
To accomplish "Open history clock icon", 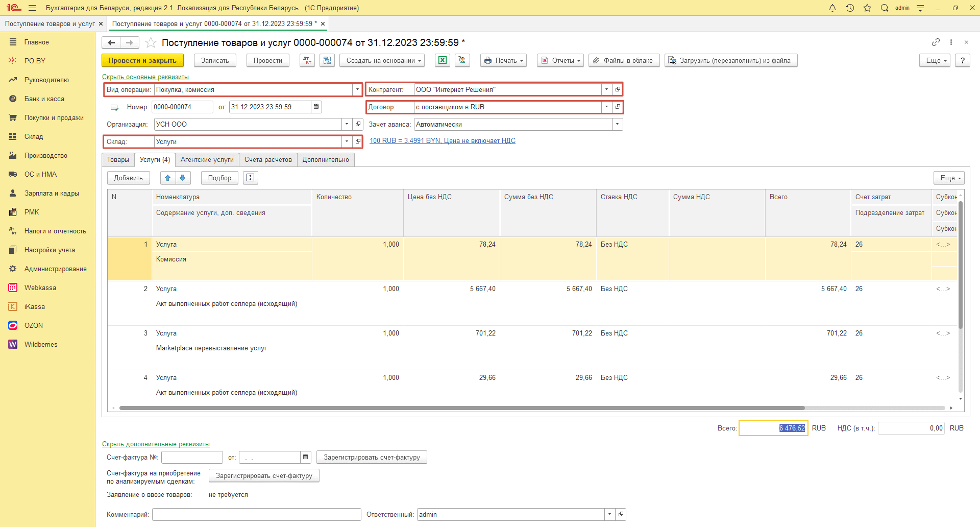I will 850,8.
